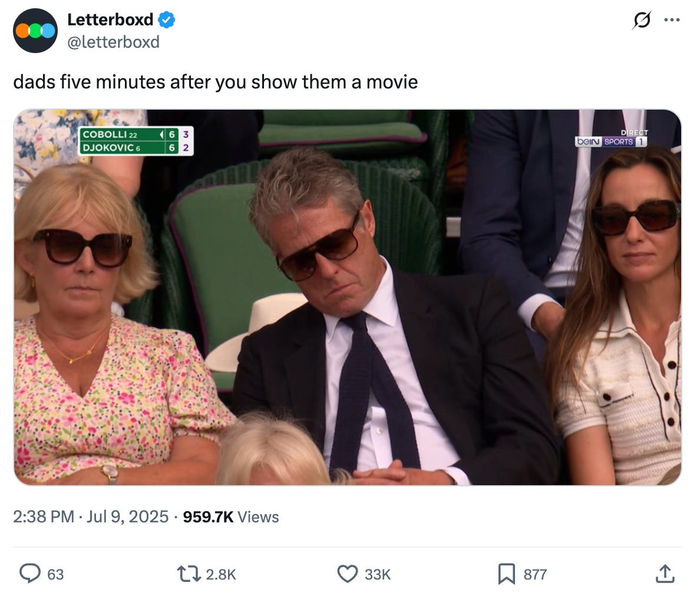Share the tweet via the upload arrow icon
This screenshot has width=700, height=599.
(665, 574)
